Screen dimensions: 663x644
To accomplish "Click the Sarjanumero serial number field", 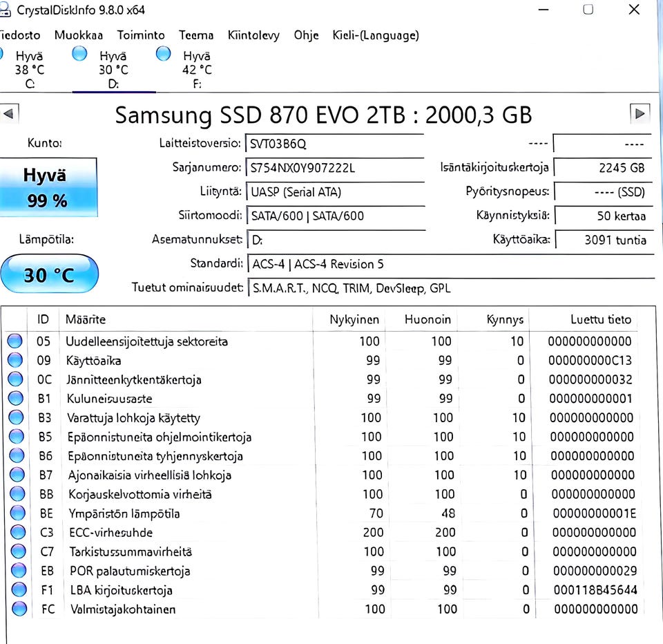I will click(335, 168).
